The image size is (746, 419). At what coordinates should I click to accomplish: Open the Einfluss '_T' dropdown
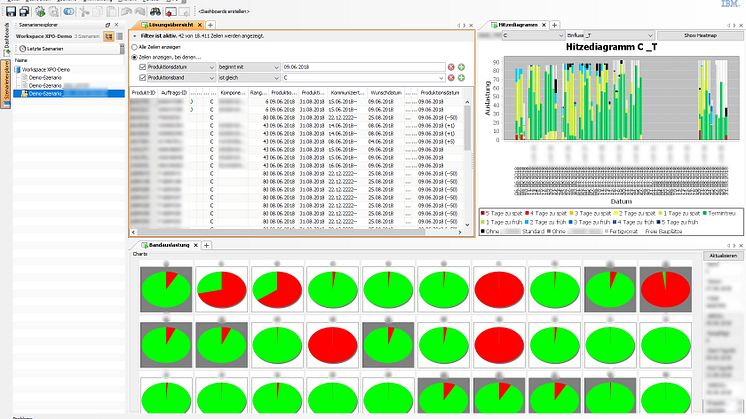coord(650,36)
